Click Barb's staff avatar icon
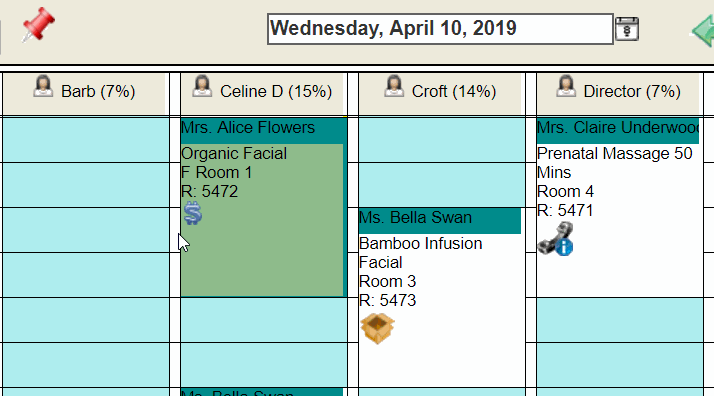Viewport: 714px width, 396px height. pos(43,86)
